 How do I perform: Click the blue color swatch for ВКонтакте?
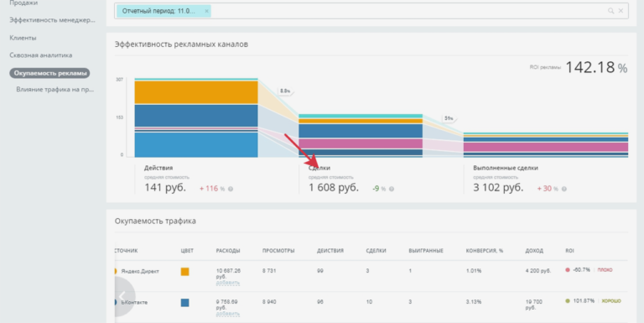pos(184,303)
